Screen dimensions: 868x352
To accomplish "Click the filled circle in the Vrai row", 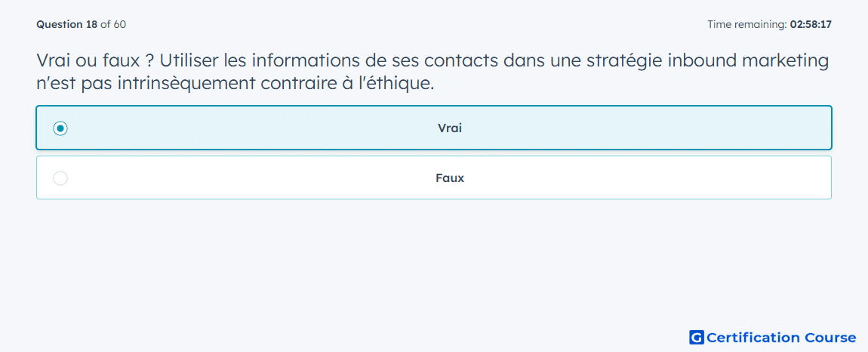I will 60,128.
